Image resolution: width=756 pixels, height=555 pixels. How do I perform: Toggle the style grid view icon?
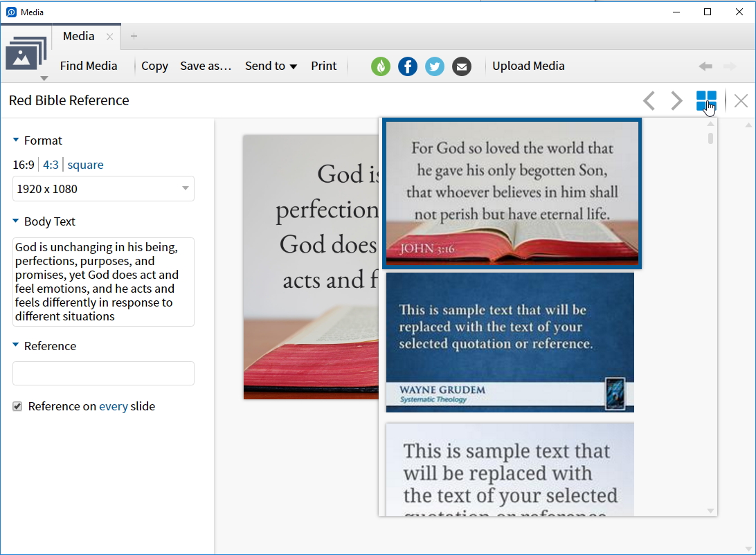[706, 101]
